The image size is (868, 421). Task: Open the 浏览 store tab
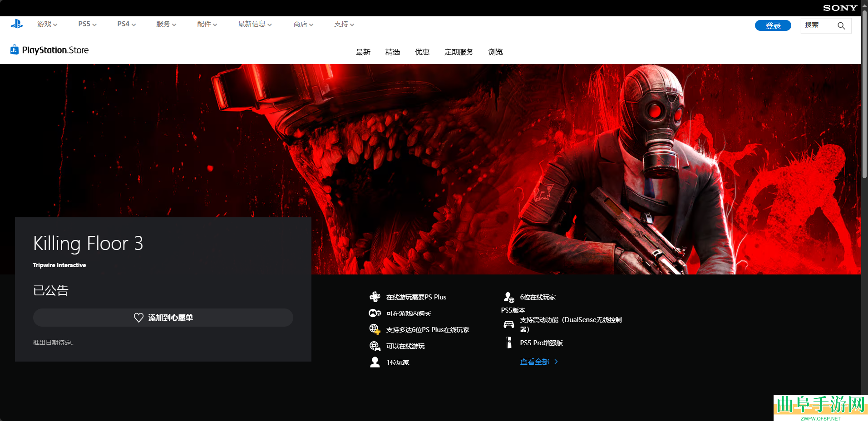point(496,52)
